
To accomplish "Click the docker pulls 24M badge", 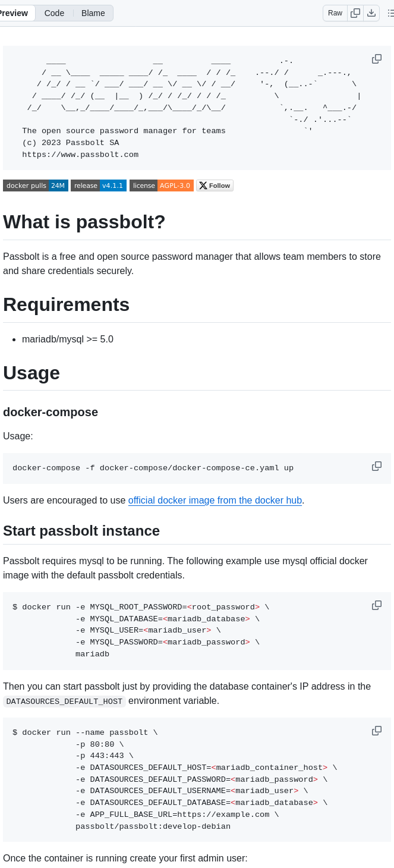I will click(x=35, y=185).
